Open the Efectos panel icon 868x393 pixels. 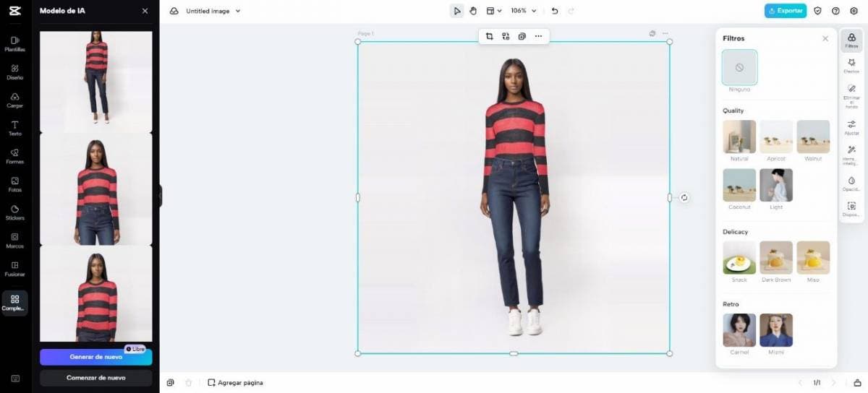851,66
